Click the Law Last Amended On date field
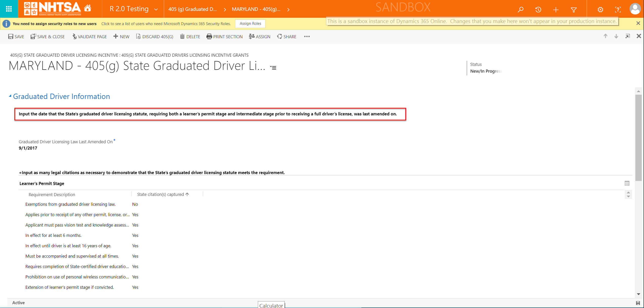 pyautogui.click(x=28, y=148)
